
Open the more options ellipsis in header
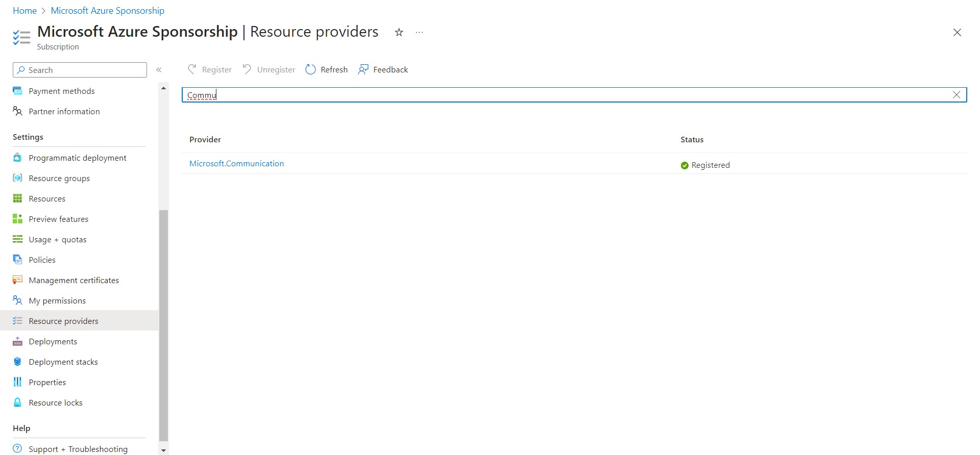tap(420, 33)
